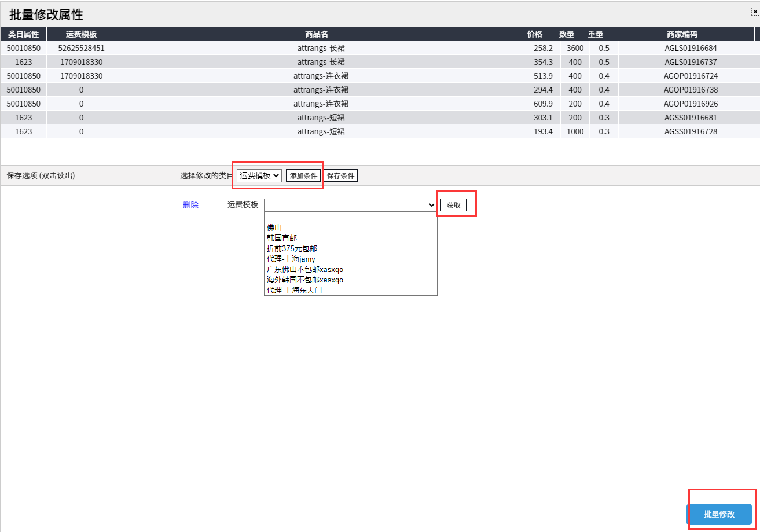
Task: Select 韩国直邮 option
Action: coord(282,238)
